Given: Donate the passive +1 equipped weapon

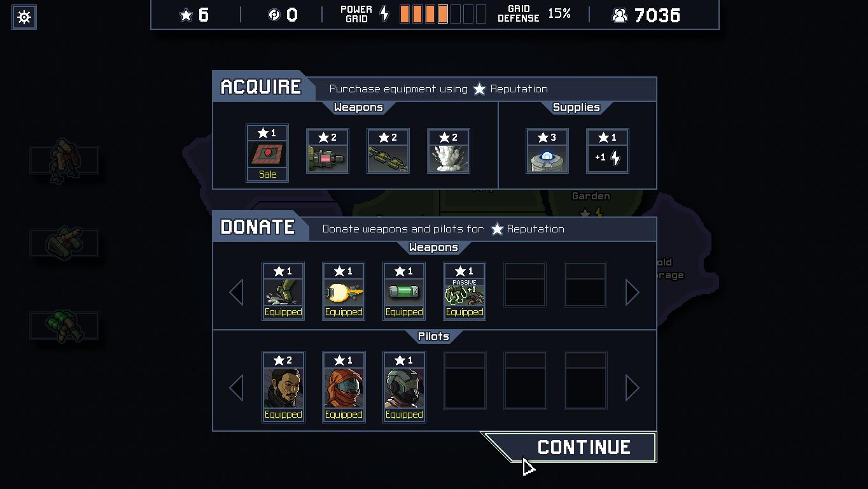Looking at the screenshot, I should (465, 291).
